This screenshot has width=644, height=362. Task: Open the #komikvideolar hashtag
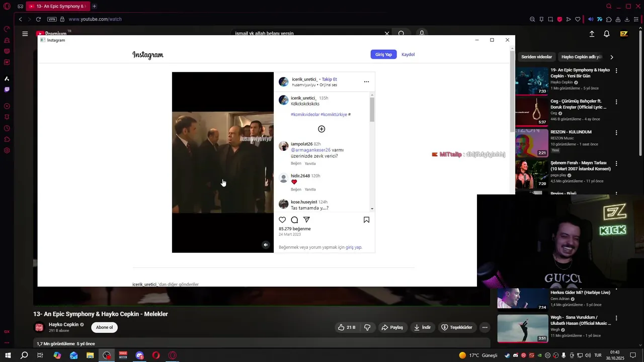click(x=305, y=115)
